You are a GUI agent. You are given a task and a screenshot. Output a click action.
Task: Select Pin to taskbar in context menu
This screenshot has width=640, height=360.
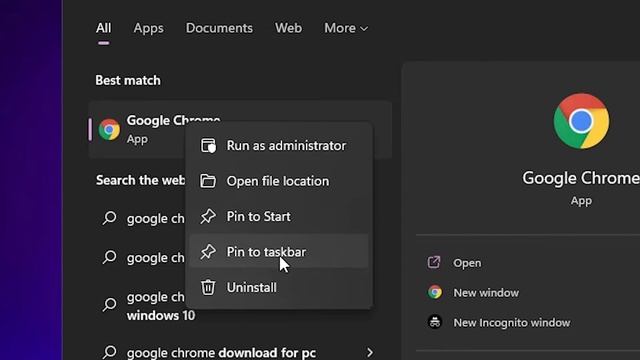[279, 252]
